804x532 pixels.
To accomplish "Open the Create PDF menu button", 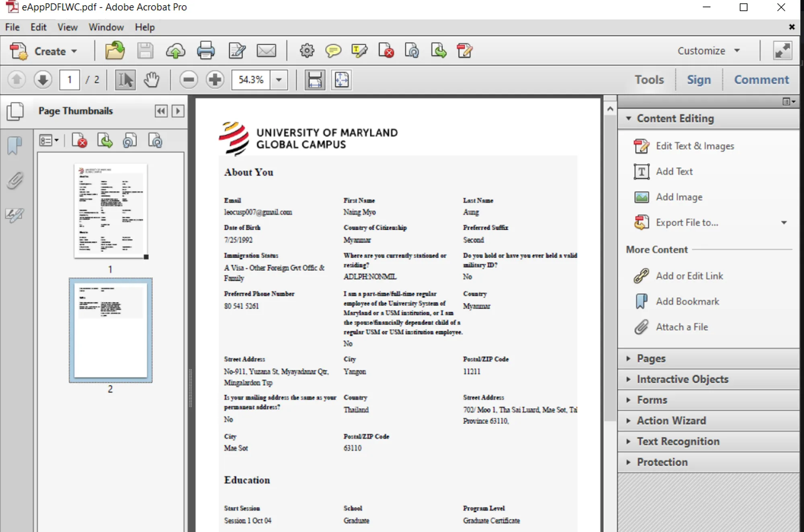I will tap(43, 51).
